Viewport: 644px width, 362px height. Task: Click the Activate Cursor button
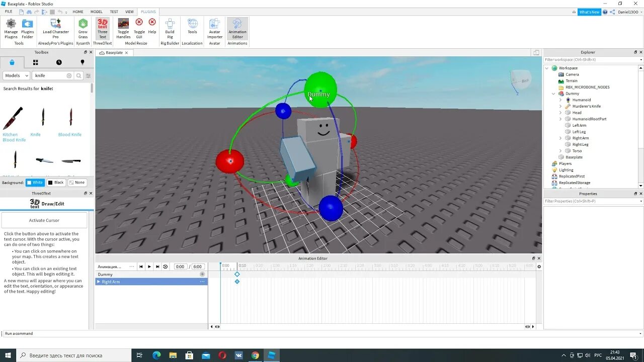(x=44, y=220)
